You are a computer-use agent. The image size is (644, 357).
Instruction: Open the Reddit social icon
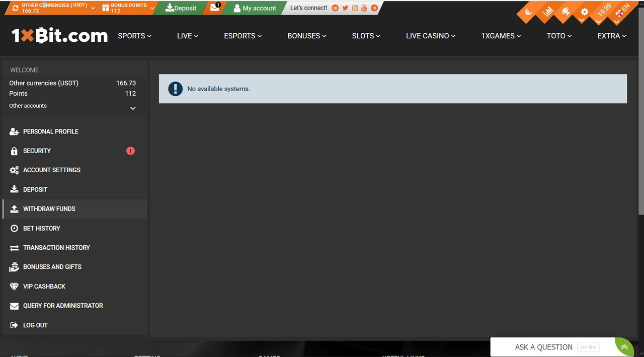336,8
